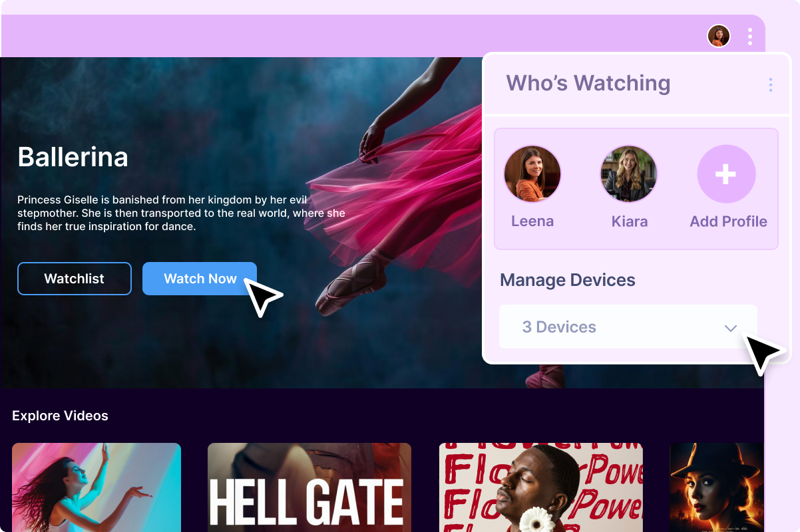
Task: Click the Add Profile label
Action: coord(728,221)
